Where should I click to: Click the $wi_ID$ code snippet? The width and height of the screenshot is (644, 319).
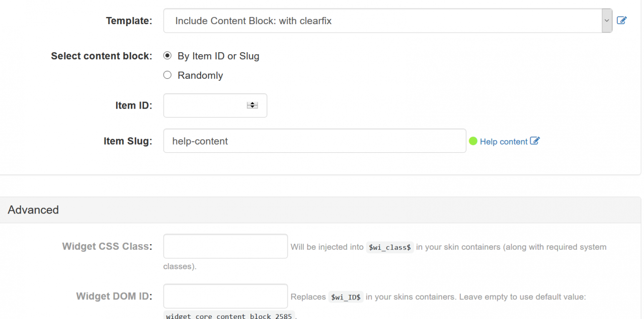(x=346, y=297)
